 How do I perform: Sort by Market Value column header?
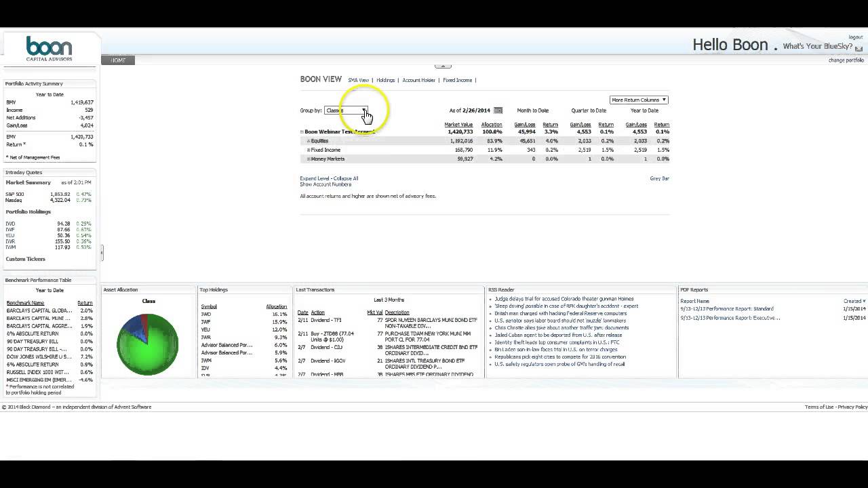click(x=458, y=125)
